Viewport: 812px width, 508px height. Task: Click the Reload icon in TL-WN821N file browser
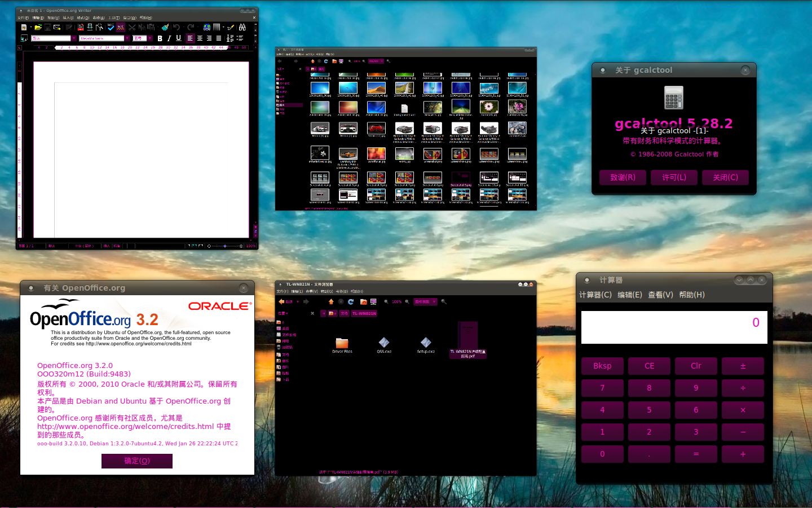tap(351, 301)
